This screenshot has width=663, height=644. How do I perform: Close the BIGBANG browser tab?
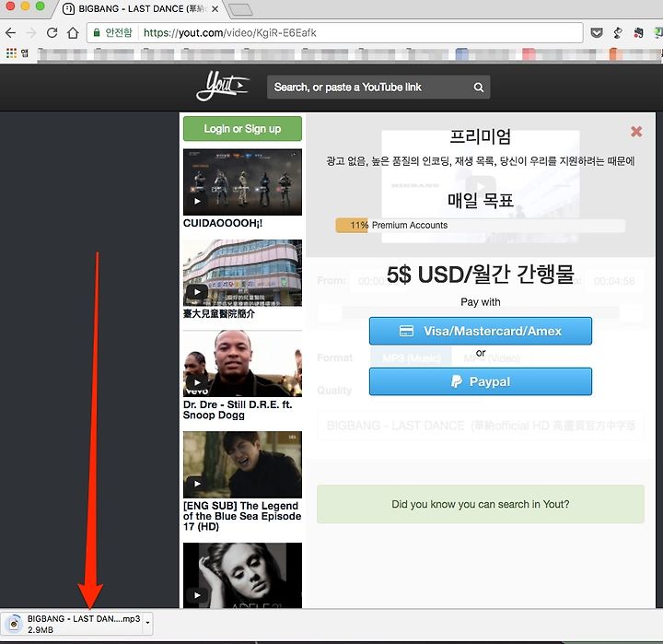tap(215, 9)
